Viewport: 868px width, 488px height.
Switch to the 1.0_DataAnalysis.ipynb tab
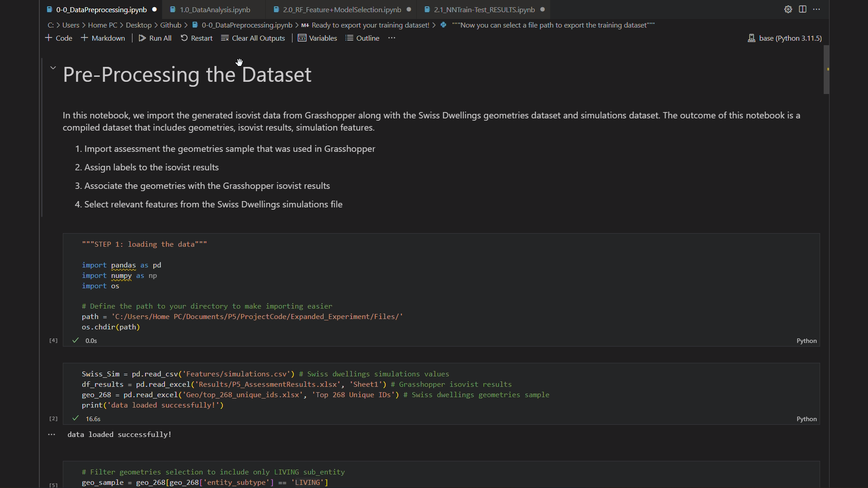[x=215, y=9]
